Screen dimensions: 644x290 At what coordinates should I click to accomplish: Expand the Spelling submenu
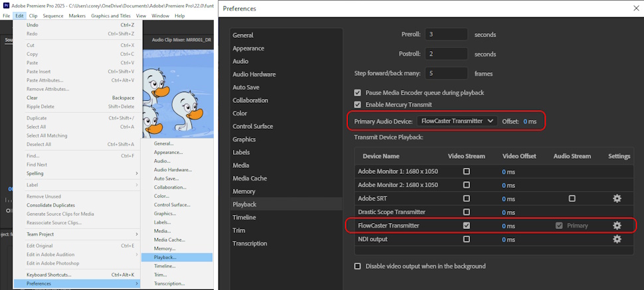pyautogui.click(x=77, y=173)
